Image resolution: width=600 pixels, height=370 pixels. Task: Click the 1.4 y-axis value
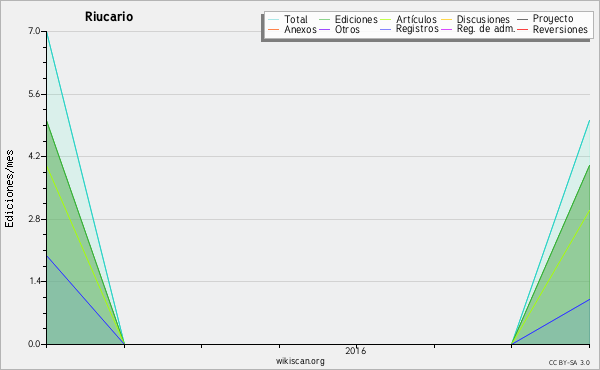click(34, 282)
